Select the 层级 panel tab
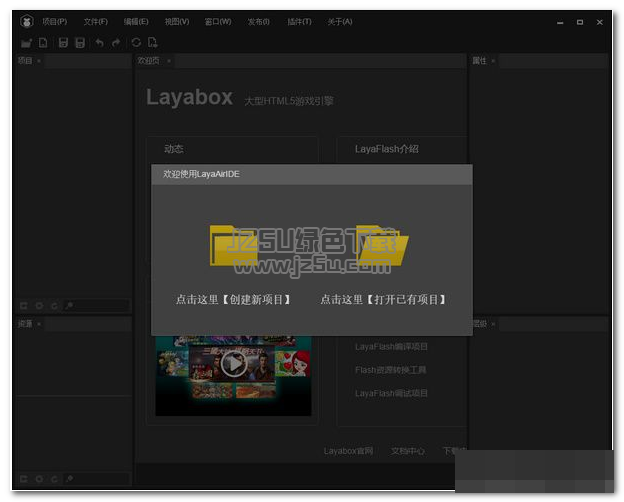This screenshot has width=624, height=502. coord(480,324)
